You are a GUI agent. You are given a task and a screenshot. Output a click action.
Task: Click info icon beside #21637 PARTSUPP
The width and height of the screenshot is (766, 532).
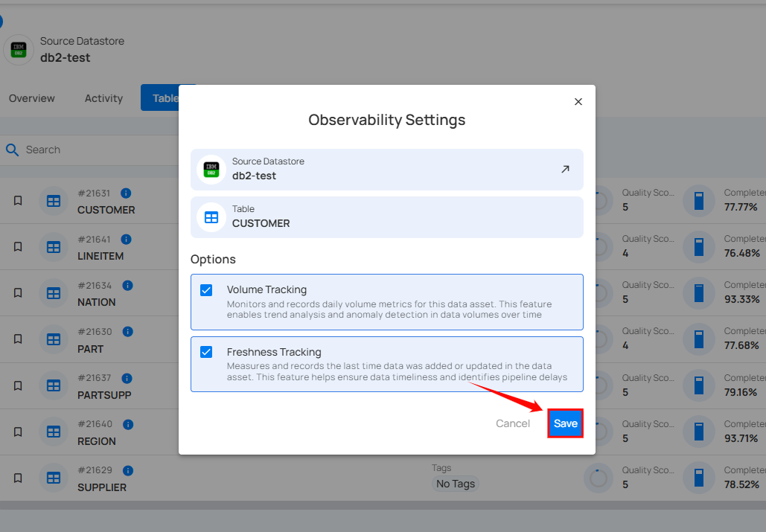(x=126, y=378)
